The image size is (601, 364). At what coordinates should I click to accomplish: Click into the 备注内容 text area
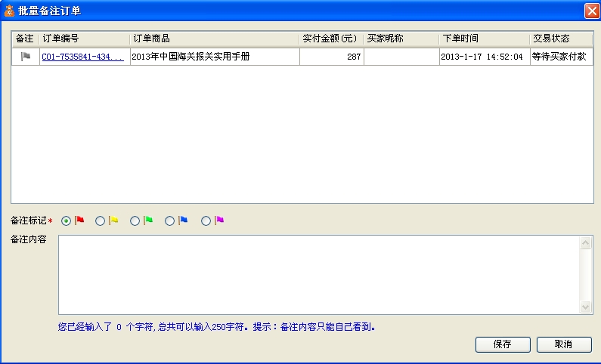tap(319, 275)
